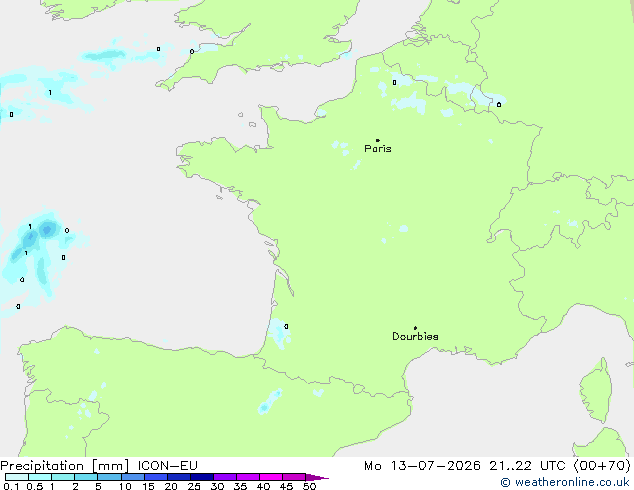The height and width of the screenshot is (490, 634).
Task: Click the Mo 13-07-2026 date text
Action: tap(423, 466)
